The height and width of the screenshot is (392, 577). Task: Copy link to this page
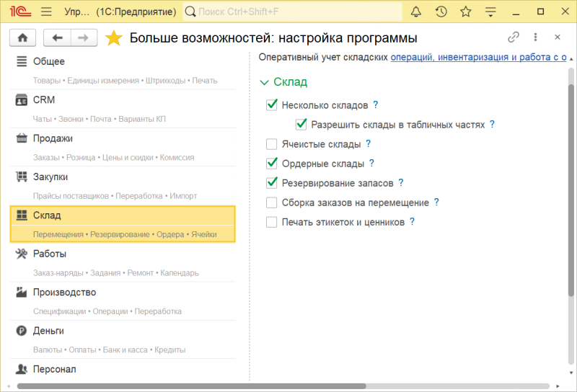[514, 37]
